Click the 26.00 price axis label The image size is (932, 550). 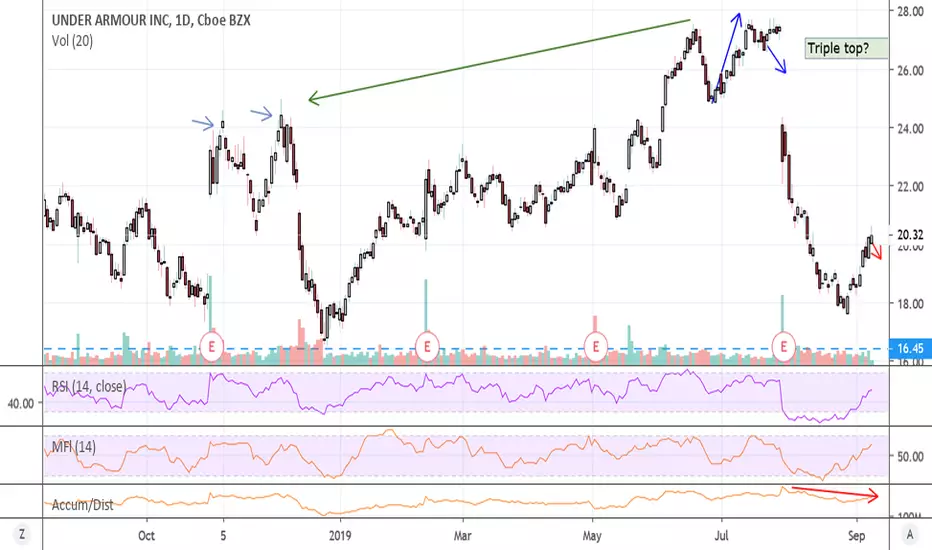point(910,70)
